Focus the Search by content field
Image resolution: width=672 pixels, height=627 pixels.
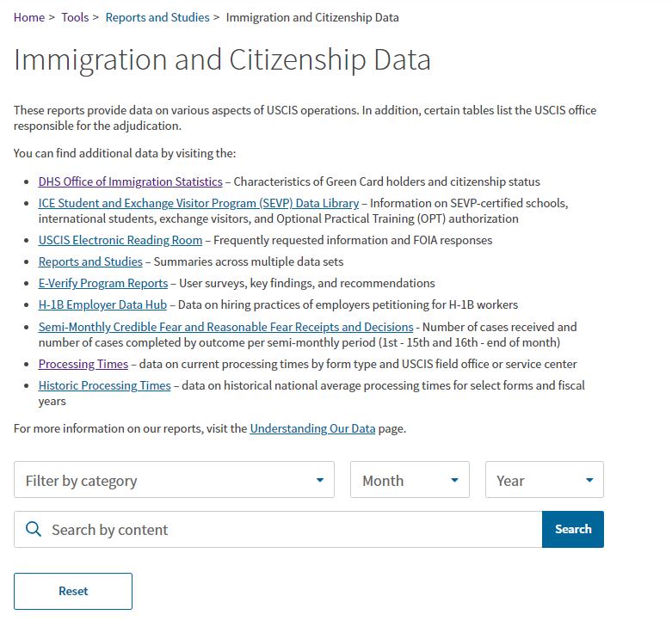(278, 529)
